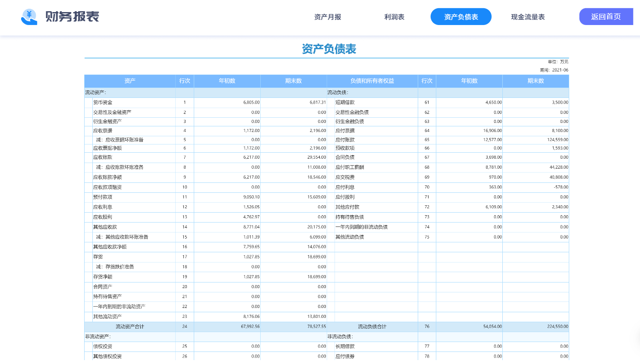This screenshot has height=364, width=640.
Task: Select the 长期借款 row label
Action: (x=345, y=346)
